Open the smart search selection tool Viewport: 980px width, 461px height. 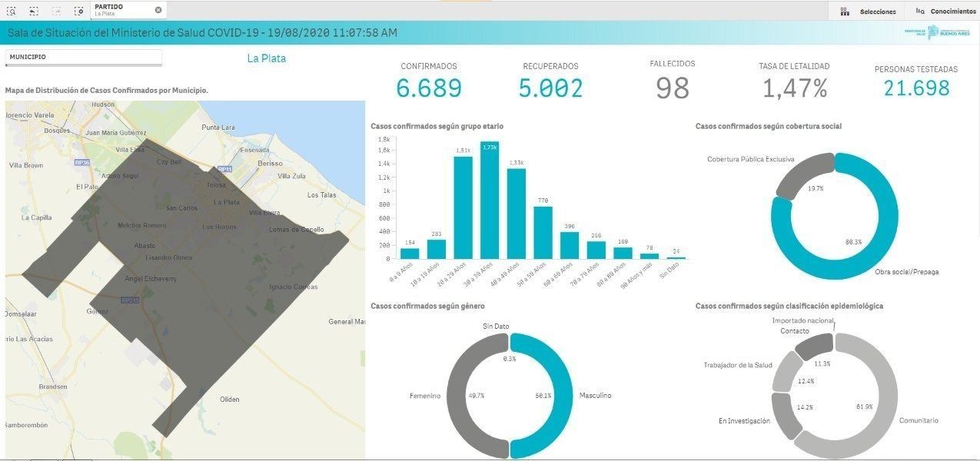pos(12,11)
